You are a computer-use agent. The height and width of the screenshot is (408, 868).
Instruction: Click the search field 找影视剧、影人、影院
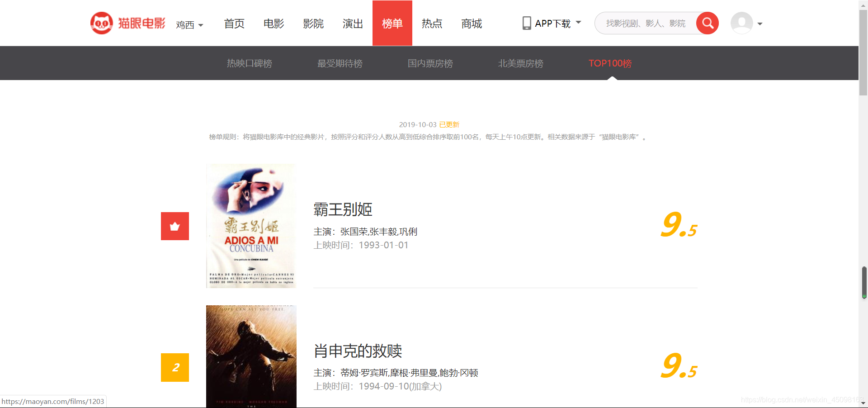point(646,23)
